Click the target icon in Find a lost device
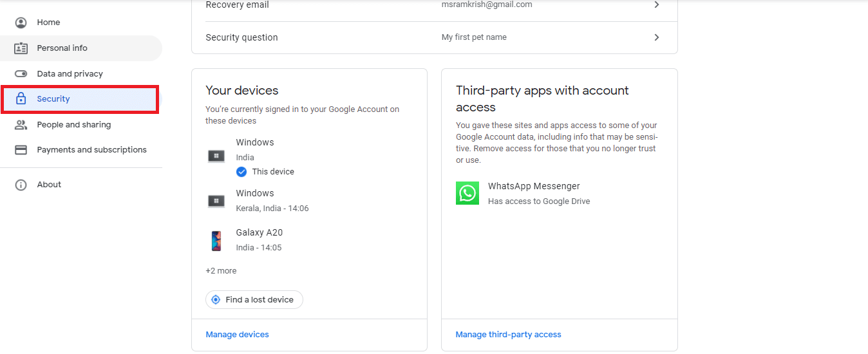The image size is (868, 354). tap(216, 300)
